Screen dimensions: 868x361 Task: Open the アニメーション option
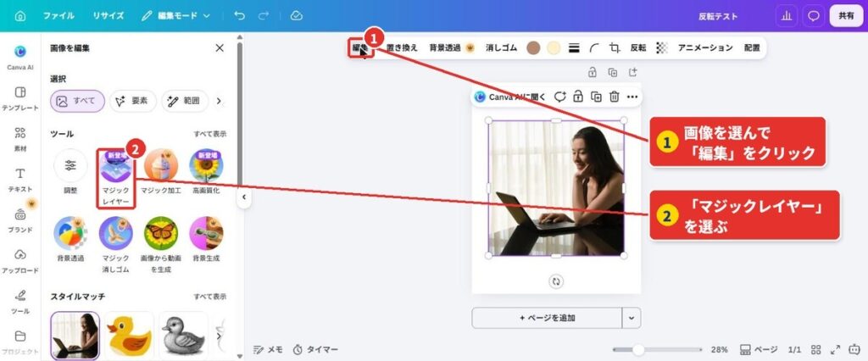(705, 47)
